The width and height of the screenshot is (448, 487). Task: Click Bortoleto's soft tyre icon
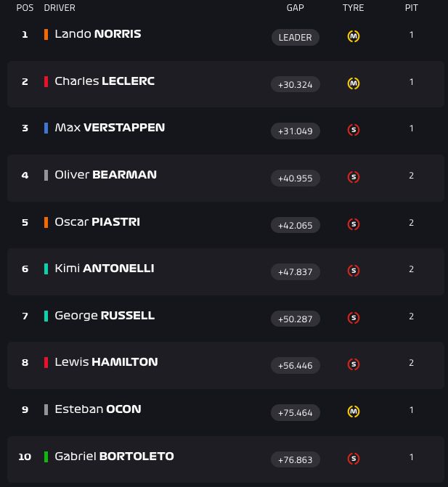[x=354, y=459]
